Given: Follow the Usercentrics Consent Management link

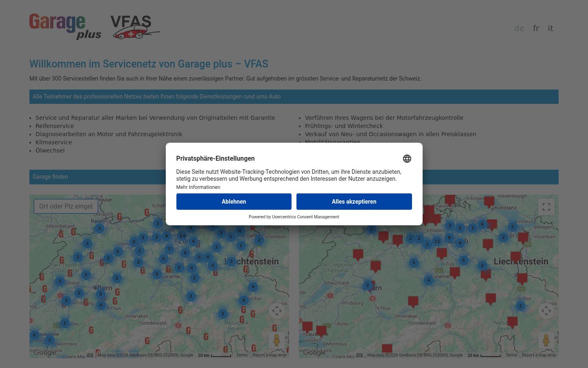Looking at the screenshot, I should 305,217.
